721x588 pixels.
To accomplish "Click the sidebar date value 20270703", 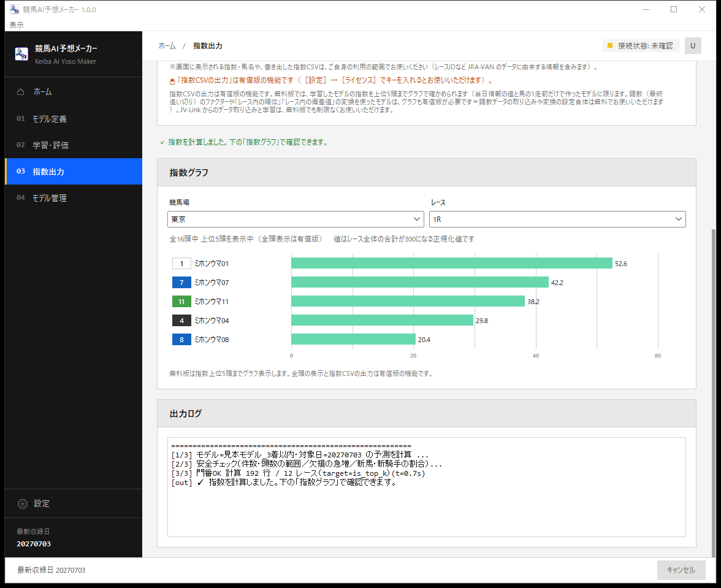I will pyautogui.click(x=34, y=544).
